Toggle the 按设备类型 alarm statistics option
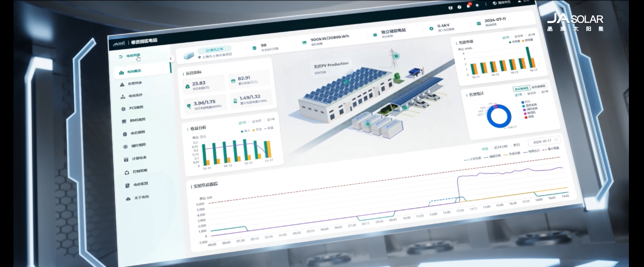The height and width of the screenshot is (267, 644). coord(521,89)
